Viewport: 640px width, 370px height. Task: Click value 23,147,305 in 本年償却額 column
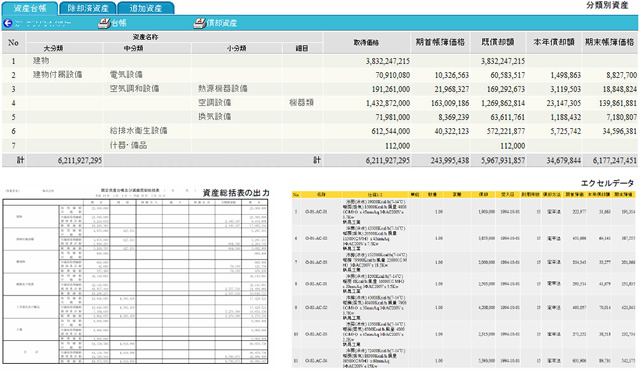pos(564,103)
